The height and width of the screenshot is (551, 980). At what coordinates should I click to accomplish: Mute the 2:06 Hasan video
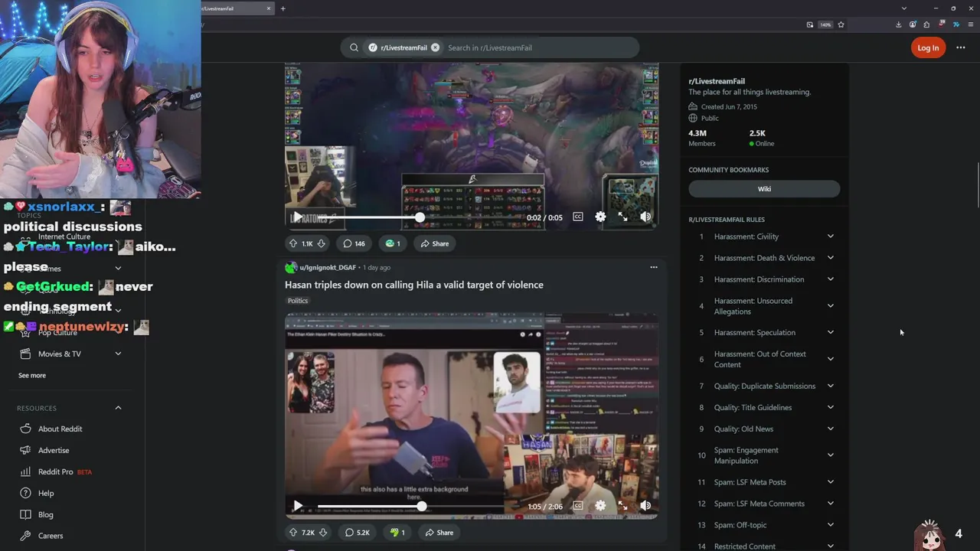(645, 506)
